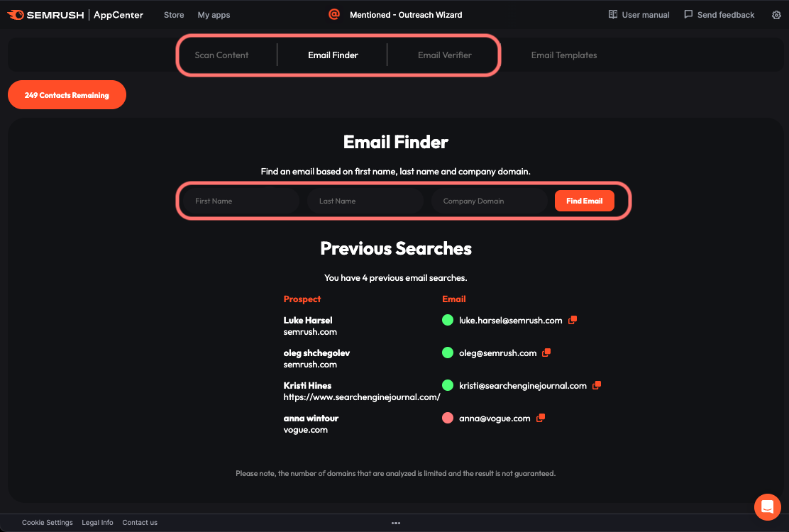Copy oleg@semrush.com email address
Screen dimensions: 789x532
[546, 353]
